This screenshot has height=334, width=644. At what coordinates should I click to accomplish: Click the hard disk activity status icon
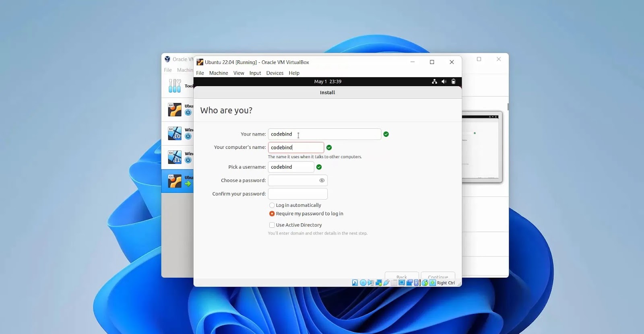355,283
